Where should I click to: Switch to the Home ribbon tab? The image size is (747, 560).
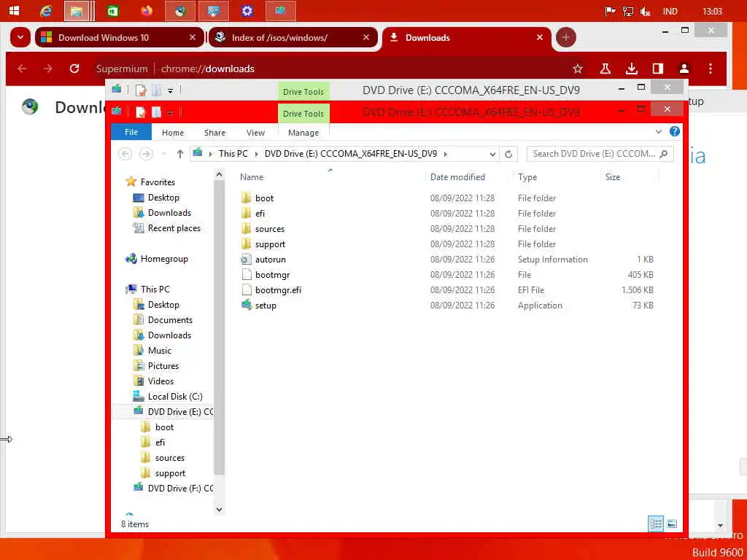pos(172,133)
